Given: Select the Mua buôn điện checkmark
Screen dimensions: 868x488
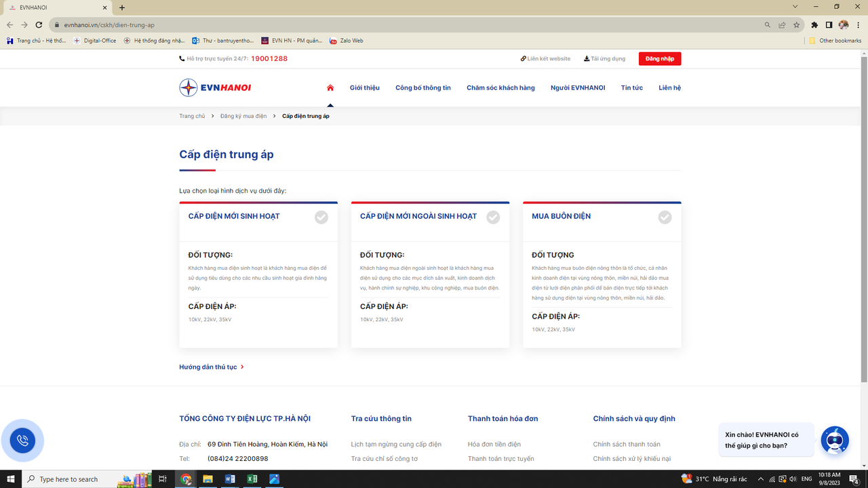Looking at the screenshot, I should click(x=665, y=217).
